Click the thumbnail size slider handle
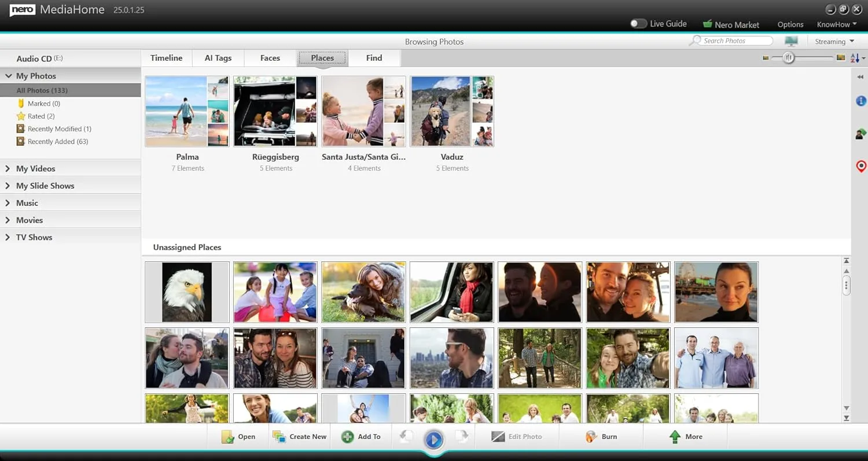The height and width of the screenshot is (461, 868). click(x=788, y=58)
